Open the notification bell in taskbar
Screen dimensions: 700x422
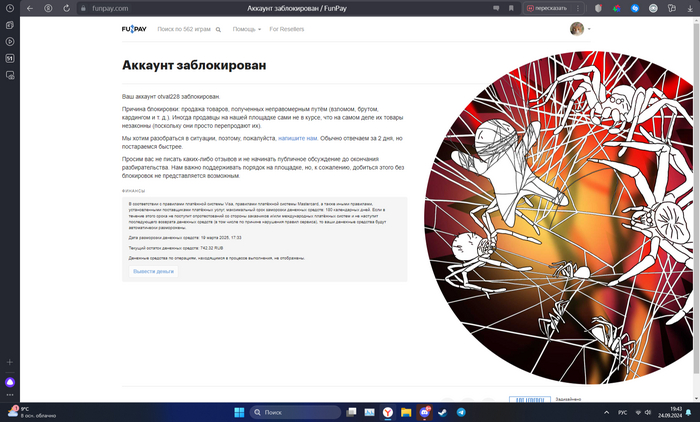click(689, 412)
